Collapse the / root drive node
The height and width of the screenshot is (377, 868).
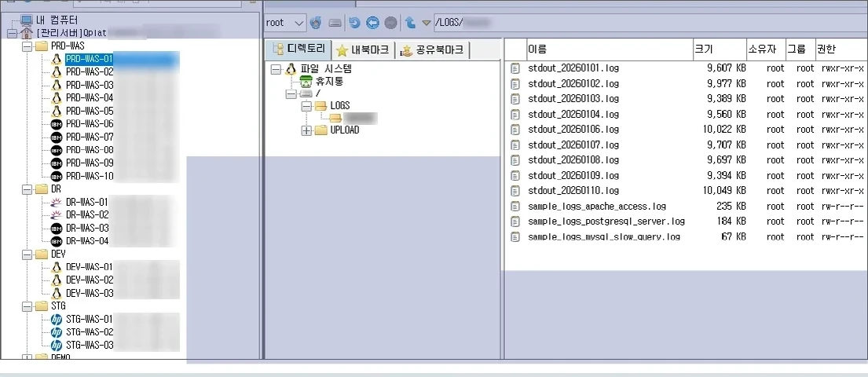[290, 94]
